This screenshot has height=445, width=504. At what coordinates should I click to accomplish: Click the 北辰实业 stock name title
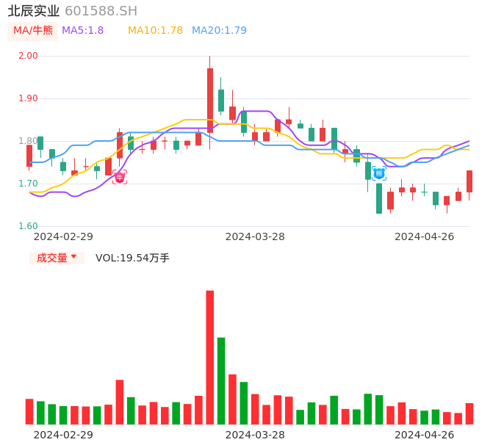click(34, 11)
